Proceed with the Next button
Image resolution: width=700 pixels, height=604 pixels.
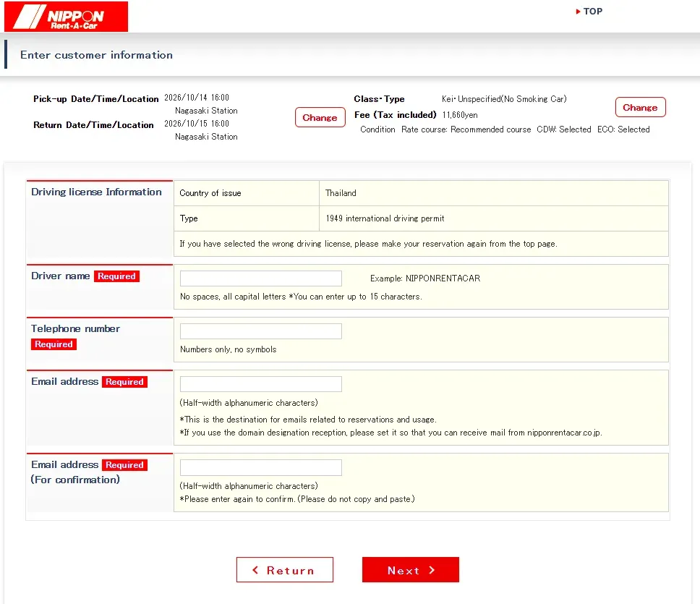[x=411, y=569]
